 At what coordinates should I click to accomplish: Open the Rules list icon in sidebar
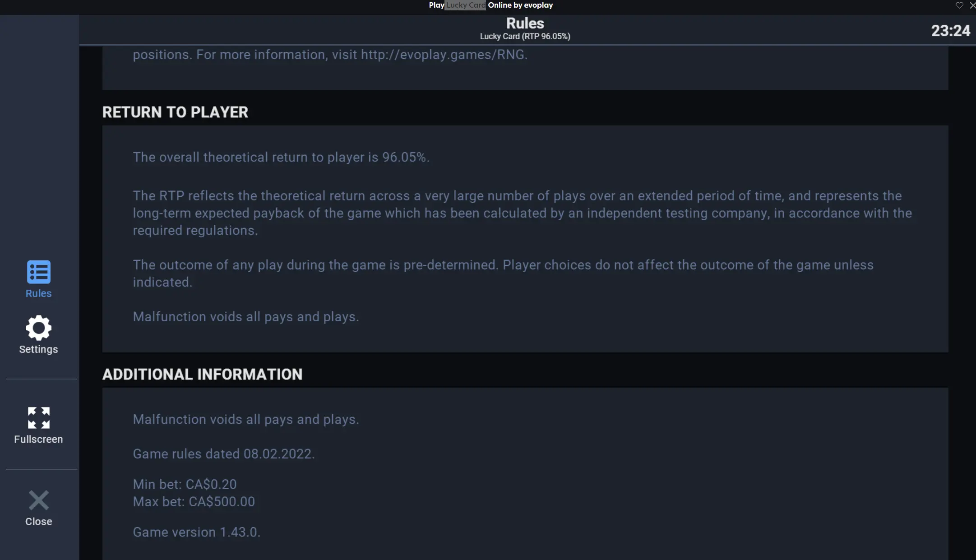39,272
